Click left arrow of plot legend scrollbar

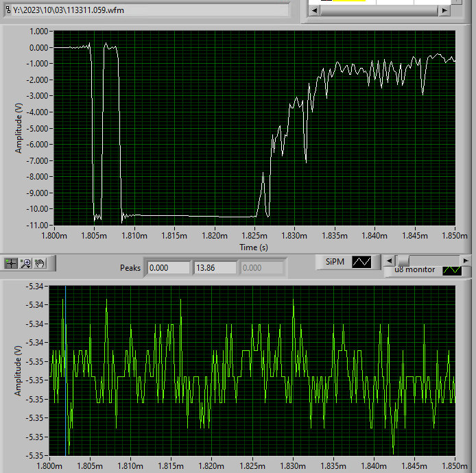coord(390,260)
